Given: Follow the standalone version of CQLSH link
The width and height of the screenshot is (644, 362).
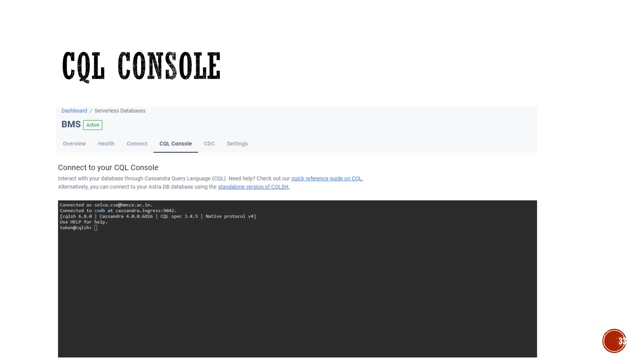Looking at the screenshot, I should tap(253, 187).
